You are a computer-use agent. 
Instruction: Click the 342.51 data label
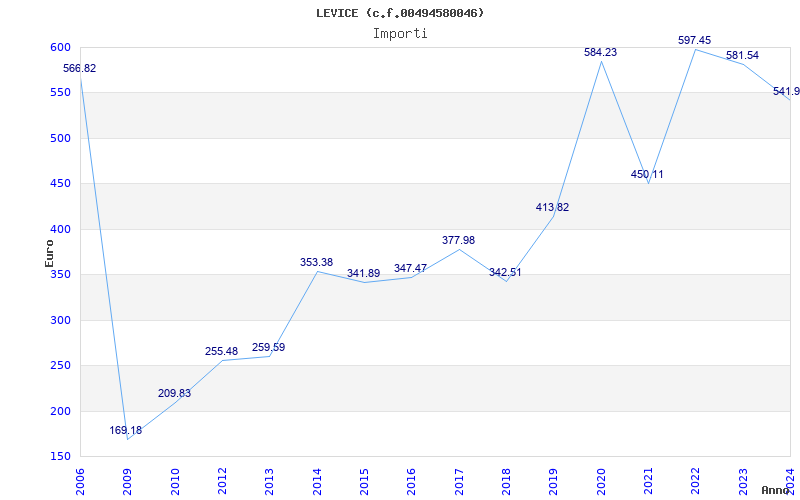point(505,272)
